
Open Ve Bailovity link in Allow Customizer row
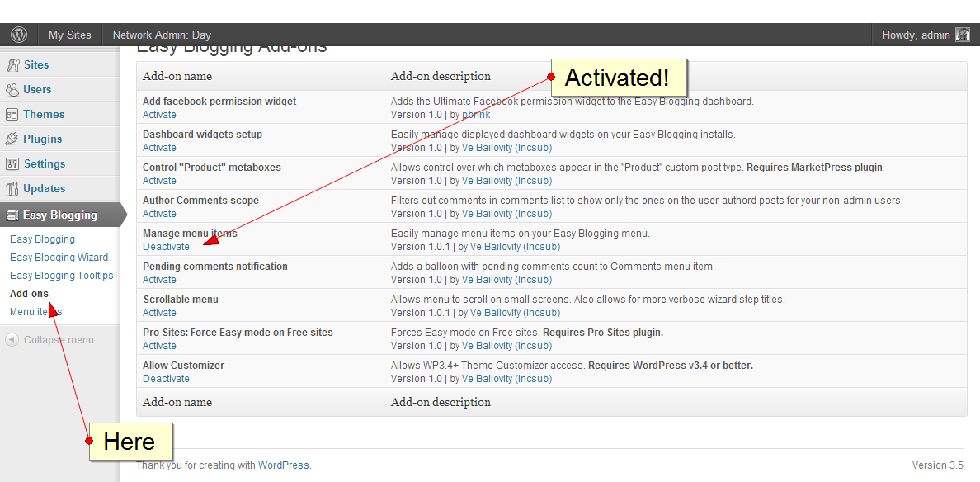click(x=506, y=379)
